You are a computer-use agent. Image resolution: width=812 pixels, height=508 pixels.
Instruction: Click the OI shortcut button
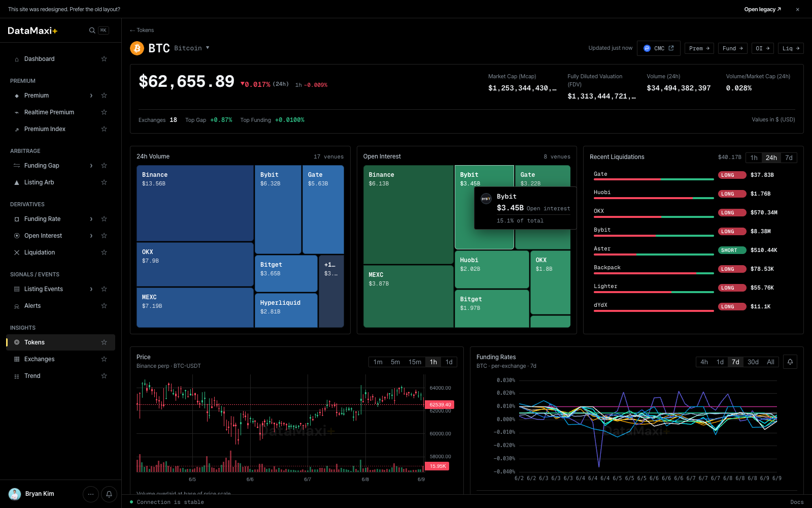(x=763, y=48)
